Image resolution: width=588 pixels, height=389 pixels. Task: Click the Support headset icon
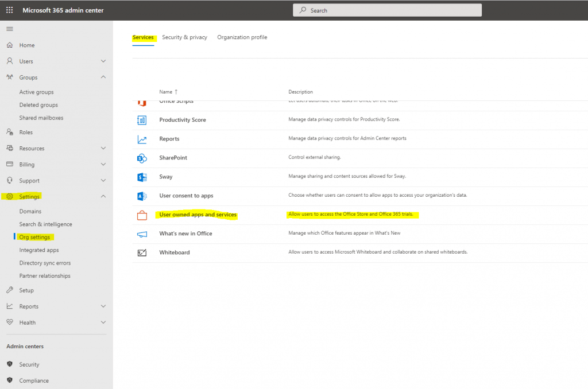pyautogui.click(x=10, y=180)
